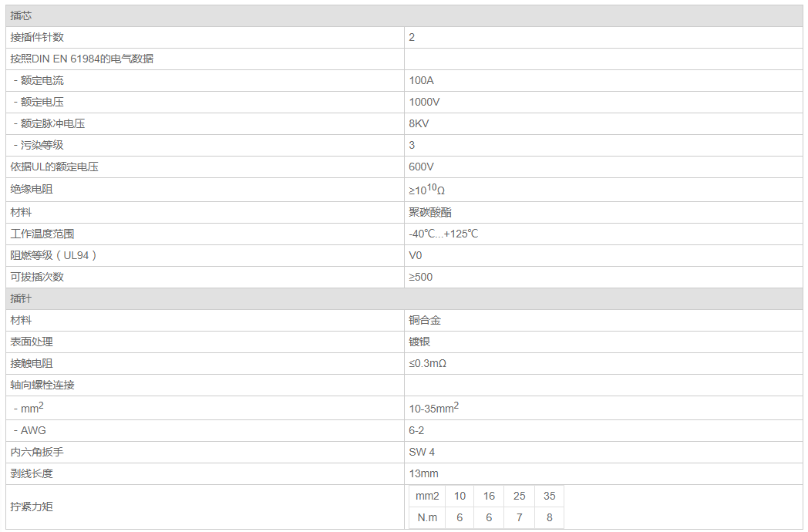Viewport: 808px width, 532px height.
Task: Click the 13mm stripping length value
Action: click(423, 473)
